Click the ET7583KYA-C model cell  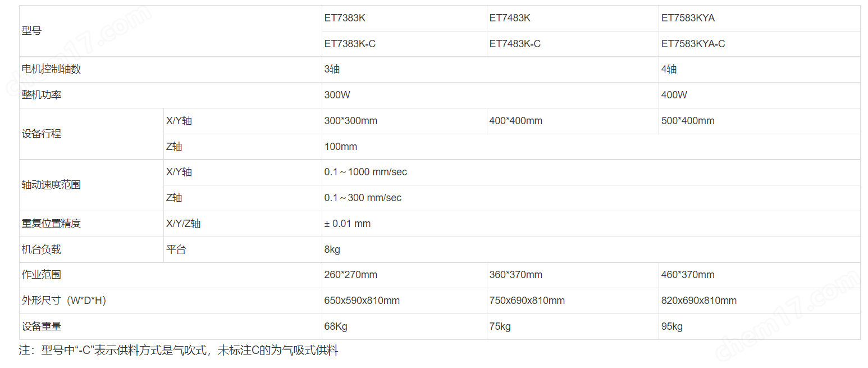pos(693,44)
